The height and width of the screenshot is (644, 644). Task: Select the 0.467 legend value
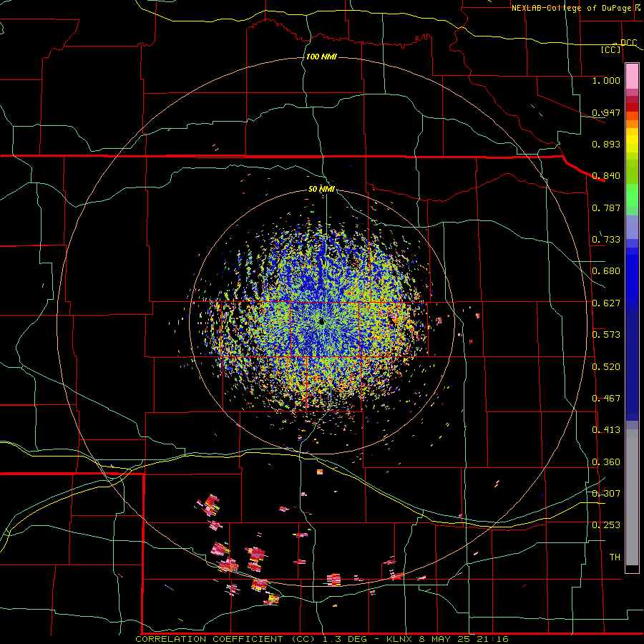[606, 399]
